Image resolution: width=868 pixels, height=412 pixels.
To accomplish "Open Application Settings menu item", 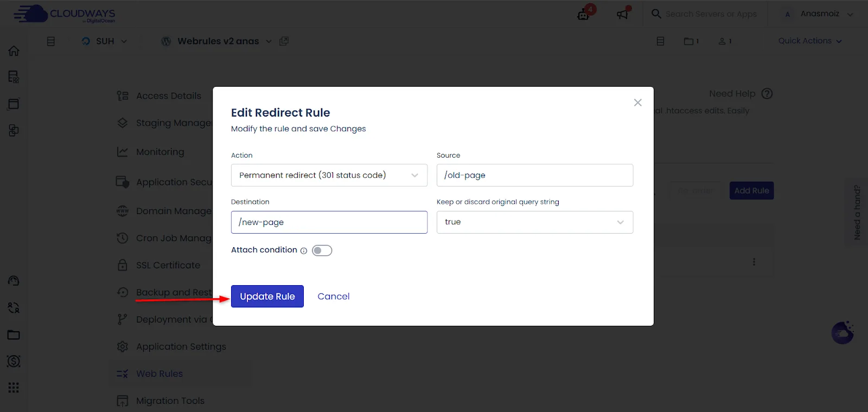I will 181,346.
